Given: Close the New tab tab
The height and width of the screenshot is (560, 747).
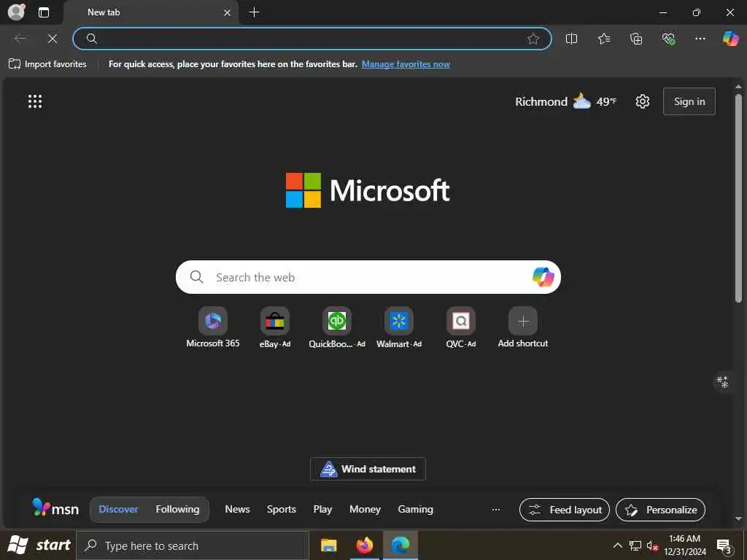Looking at the screenshot, I should (x=228, y=13).
